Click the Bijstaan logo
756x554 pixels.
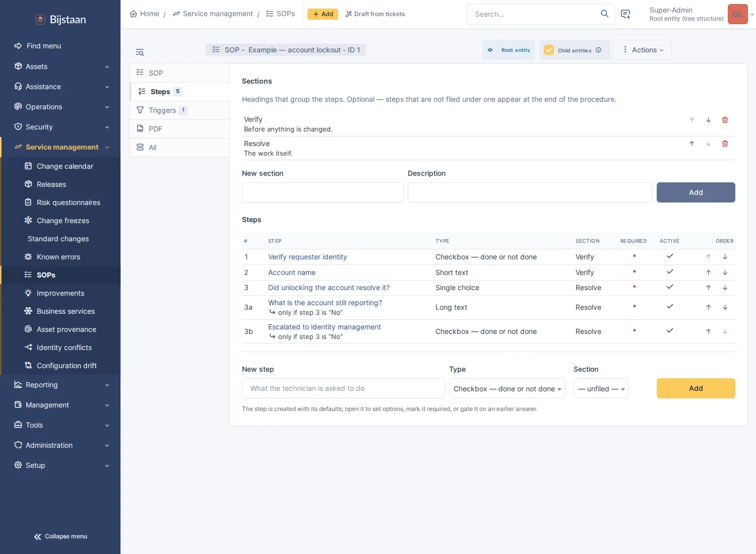tap(60, 20)
